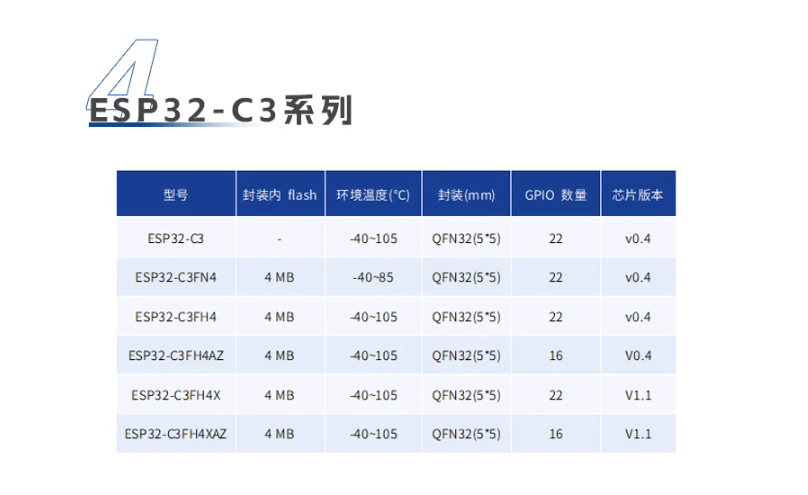Click GPIO count 16 in ESP32-C3FH4AZ row
The height and width of the screenshot is (495, 808).
pos(556,356)
